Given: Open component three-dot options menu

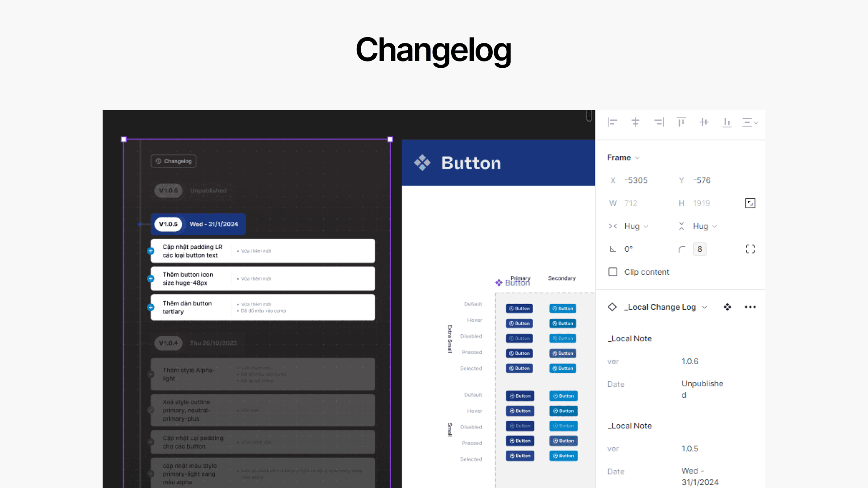Looking at the screenshot, I should [x=750, y=307].
